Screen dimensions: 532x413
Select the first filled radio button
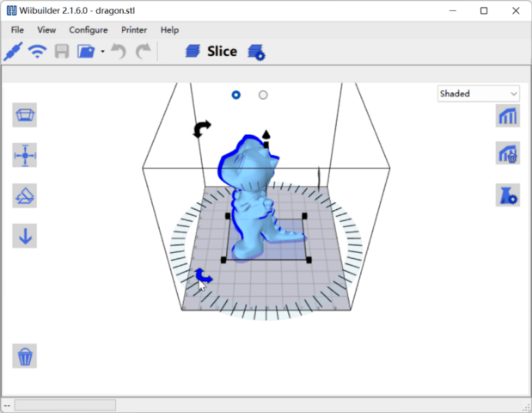tap(236, 95)
